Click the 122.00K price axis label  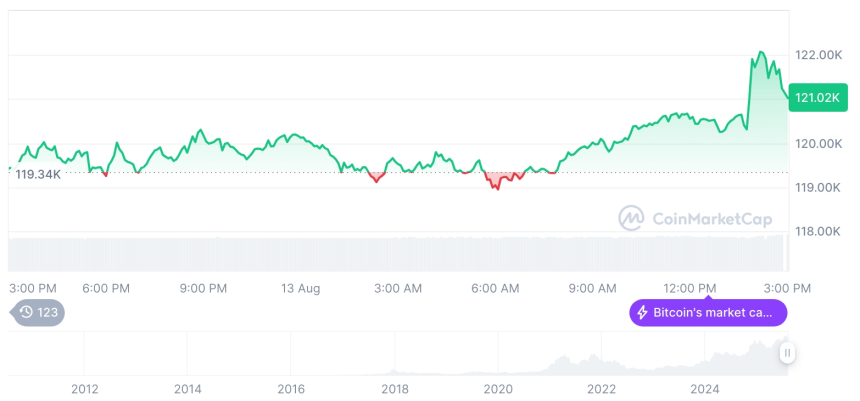click(817, 55)
